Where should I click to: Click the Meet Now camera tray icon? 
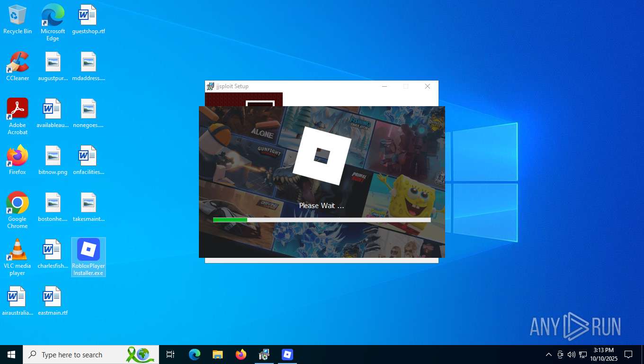(560, 355)
